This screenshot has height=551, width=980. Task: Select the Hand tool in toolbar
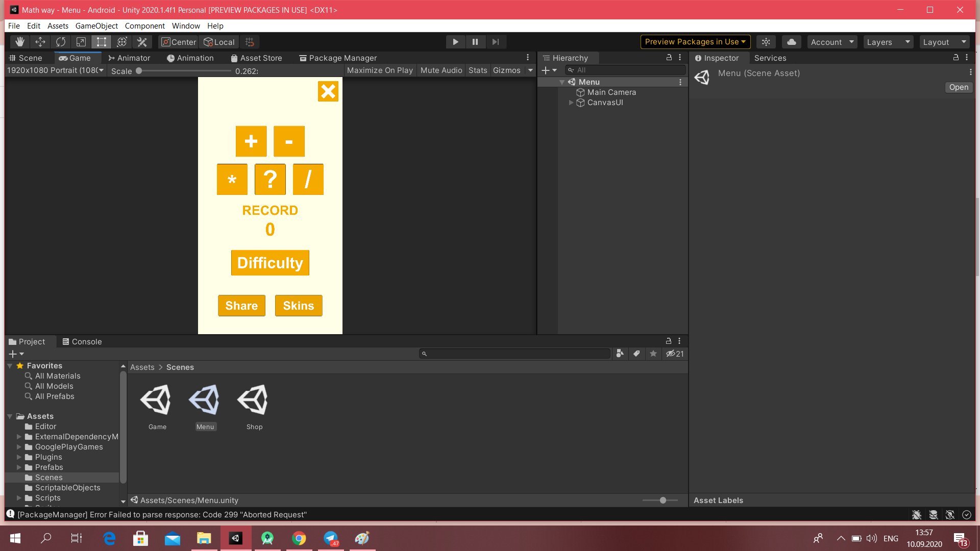[20, 42]
